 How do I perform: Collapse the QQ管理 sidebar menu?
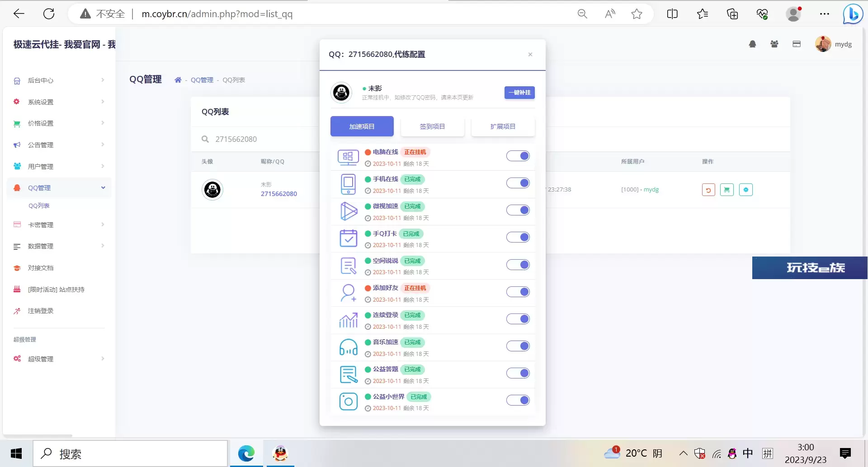59,188
